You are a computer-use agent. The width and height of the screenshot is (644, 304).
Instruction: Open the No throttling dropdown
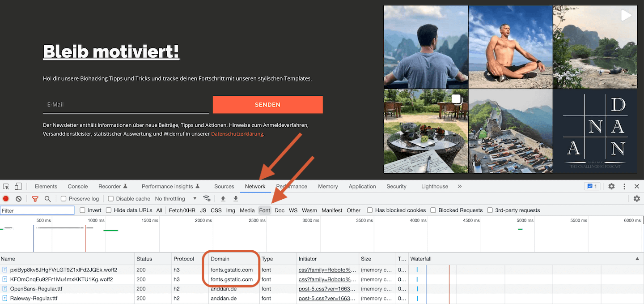pos(175,199)
